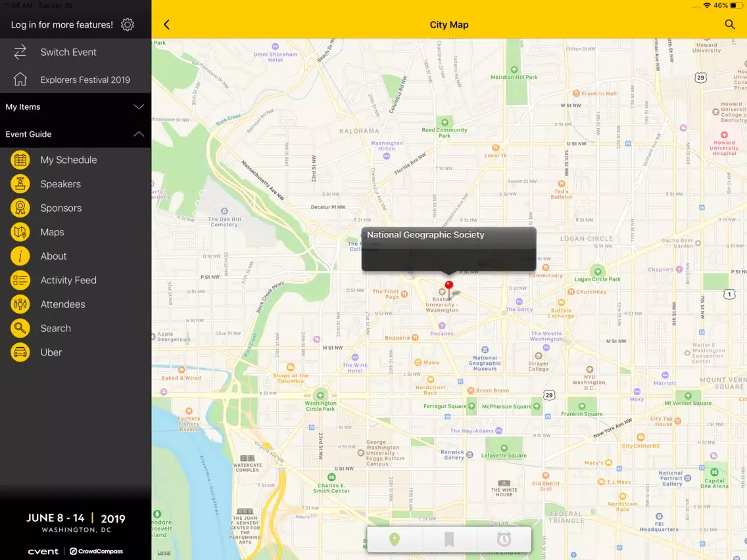Tap the ChurchKey marker
747x560 pixels.
(x=571, y=291)
